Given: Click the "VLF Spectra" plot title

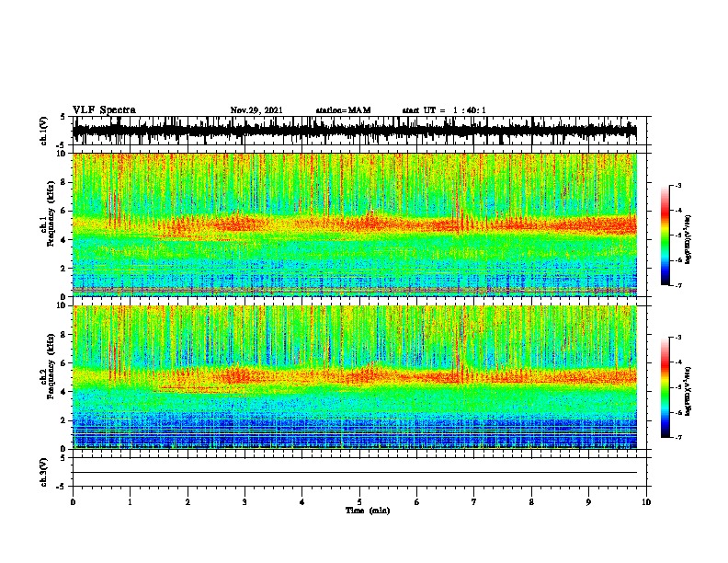Looking at the screenshot, I should tap(104, 109).
